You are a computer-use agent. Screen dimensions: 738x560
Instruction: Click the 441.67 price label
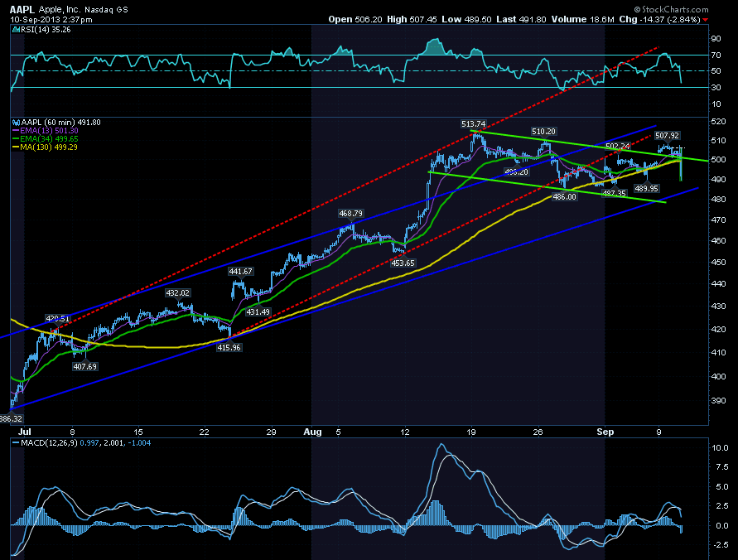tap(240, 271)
